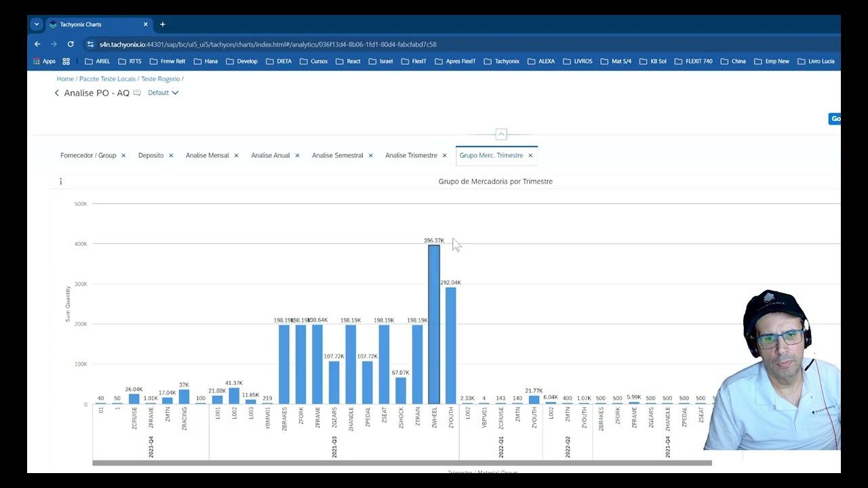Click the Go button
The height and width of the screenshot is (488, 868).
pyautogui.click(x=835, y=119)
